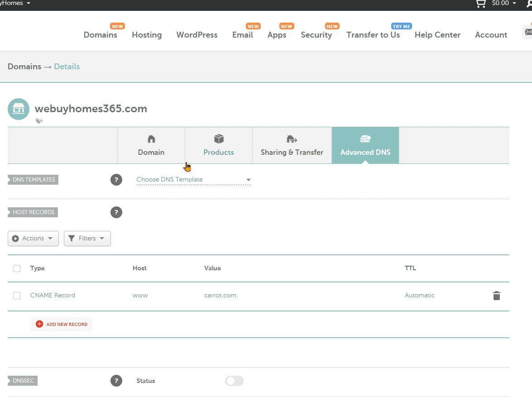Toggle the DNSSEC Status switch

[x=234, y=381]
